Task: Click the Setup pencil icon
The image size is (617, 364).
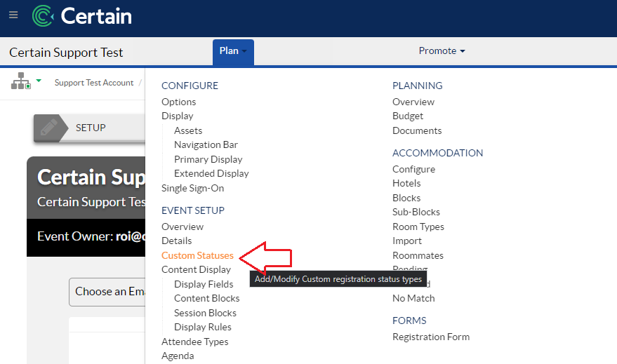Action: click(49, 128)
